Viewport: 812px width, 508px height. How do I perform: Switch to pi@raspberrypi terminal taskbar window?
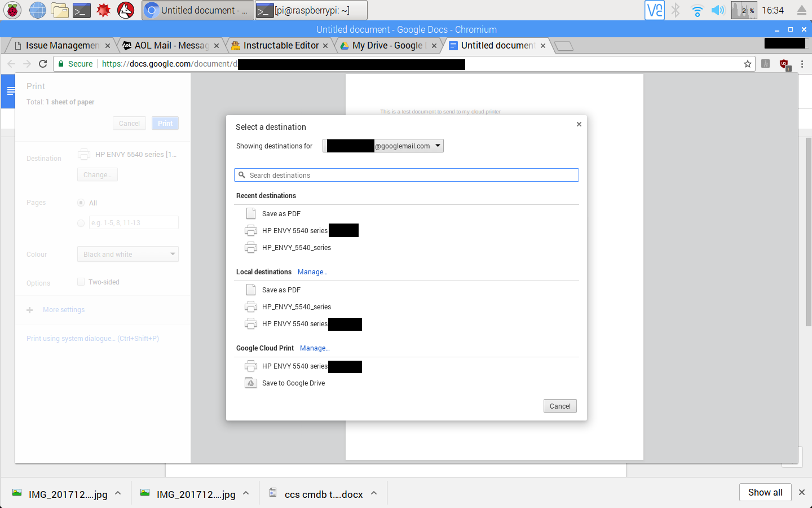pos(311,10)
